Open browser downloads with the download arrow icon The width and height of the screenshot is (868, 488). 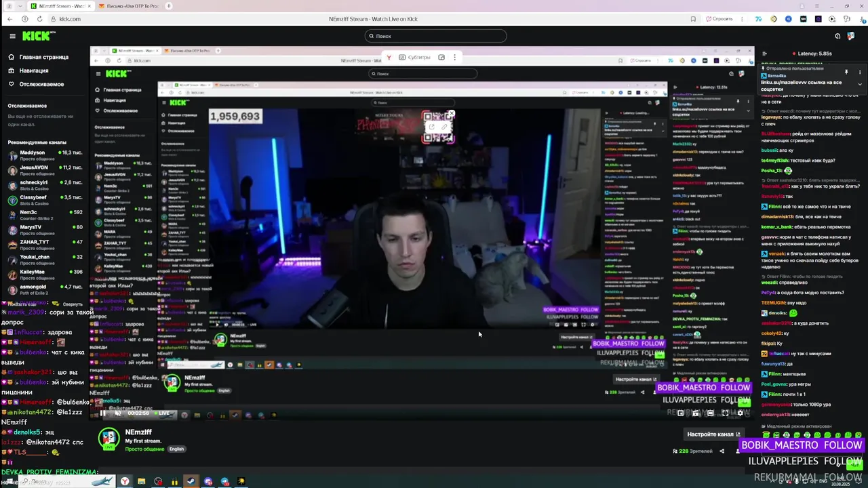click(x=862, y=19)
